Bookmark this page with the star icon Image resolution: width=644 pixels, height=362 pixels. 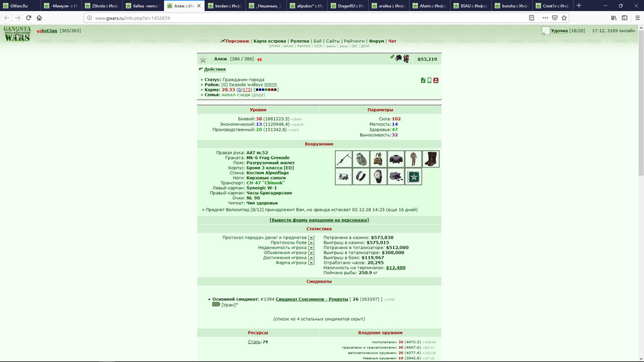pyautogui.click(x=564, y=17)
